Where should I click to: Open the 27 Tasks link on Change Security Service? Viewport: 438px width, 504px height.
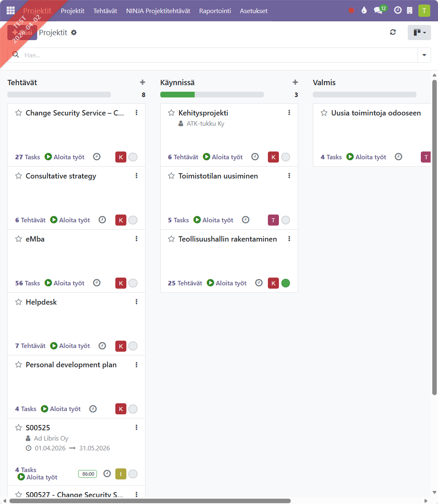(x=27, y=157)
